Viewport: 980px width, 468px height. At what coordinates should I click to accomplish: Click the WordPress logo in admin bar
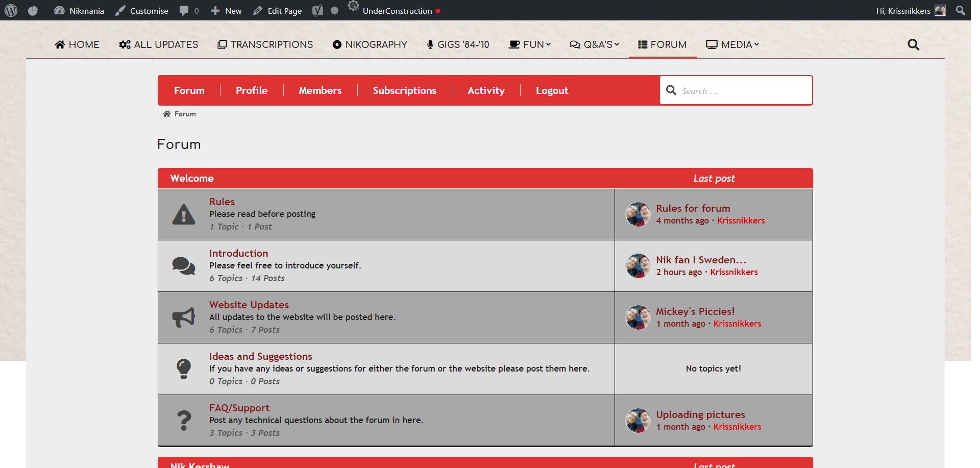point(11,11)
